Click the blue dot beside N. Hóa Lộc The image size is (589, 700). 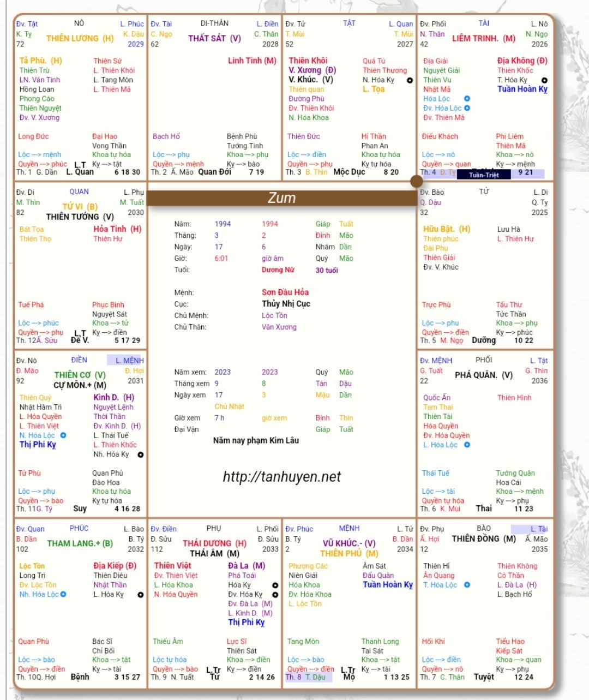pyautogui.click(x=63, y=435)
